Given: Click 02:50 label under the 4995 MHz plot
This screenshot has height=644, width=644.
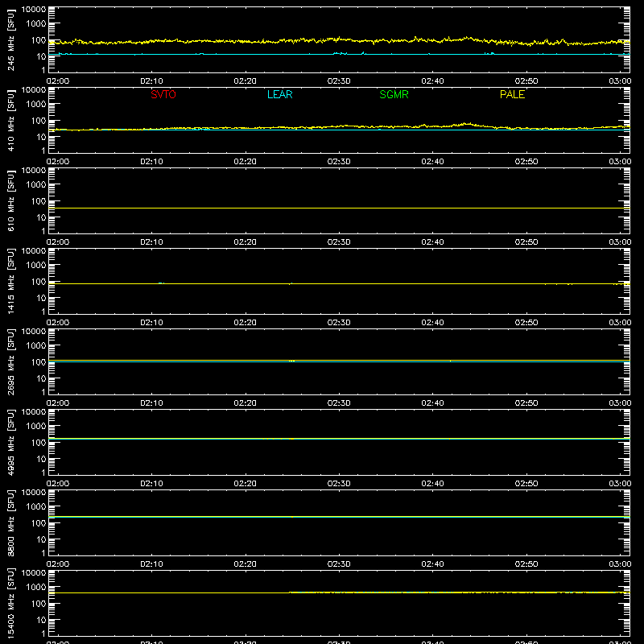Looking at the screenshot, I should [526, 484].
